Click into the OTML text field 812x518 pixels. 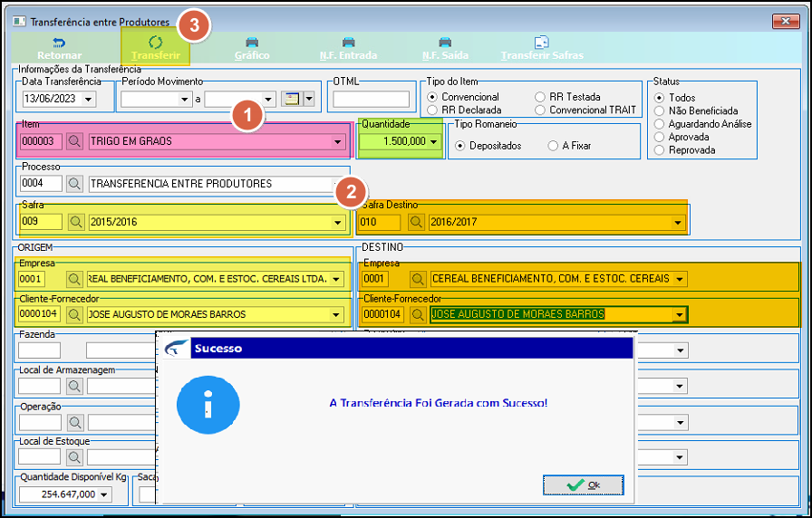coord(371,99)
